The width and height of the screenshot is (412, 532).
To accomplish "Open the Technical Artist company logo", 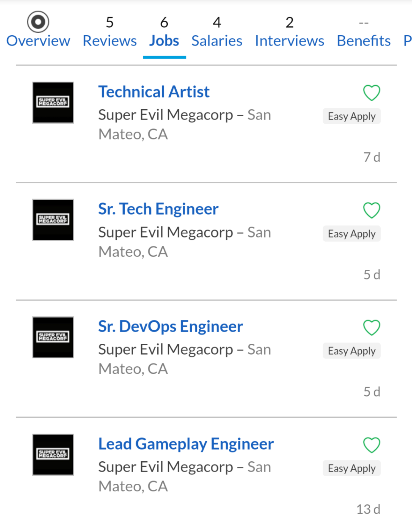I will click(53, 103).
